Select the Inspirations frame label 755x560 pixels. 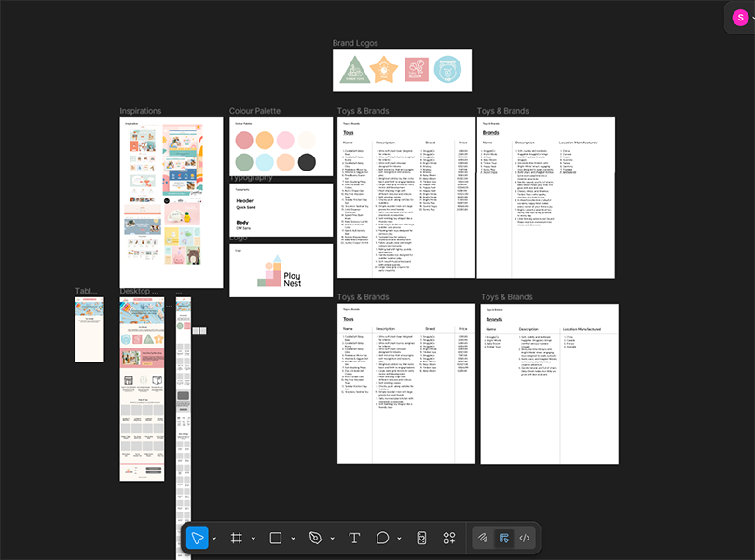[x=140, y=111]
